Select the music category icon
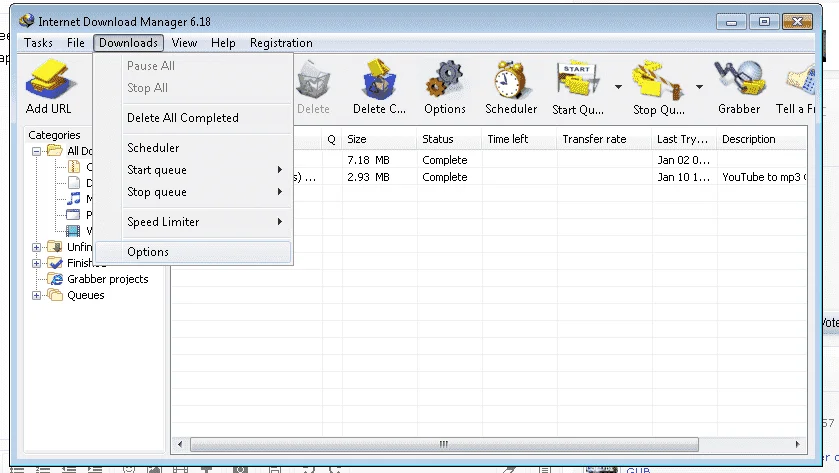This screenshot has height=473, width=839. pyautogui.click(x=73, y=199)
